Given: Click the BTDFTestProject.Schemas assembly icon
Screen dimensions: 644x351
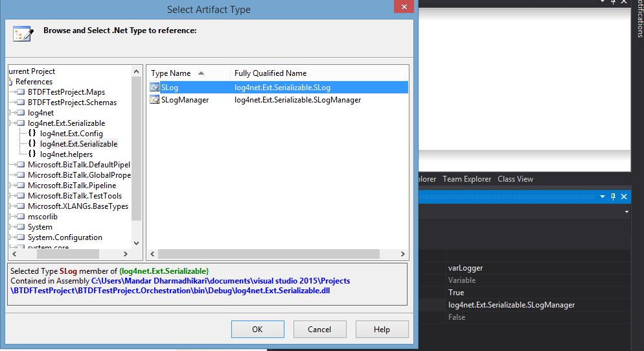Looking at the screenshot, I should [x=21, y=103].
